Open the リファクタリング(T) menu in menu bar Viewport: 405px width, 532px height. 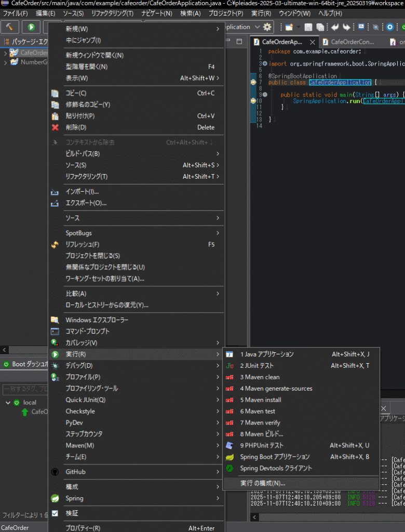pos(112,13)
